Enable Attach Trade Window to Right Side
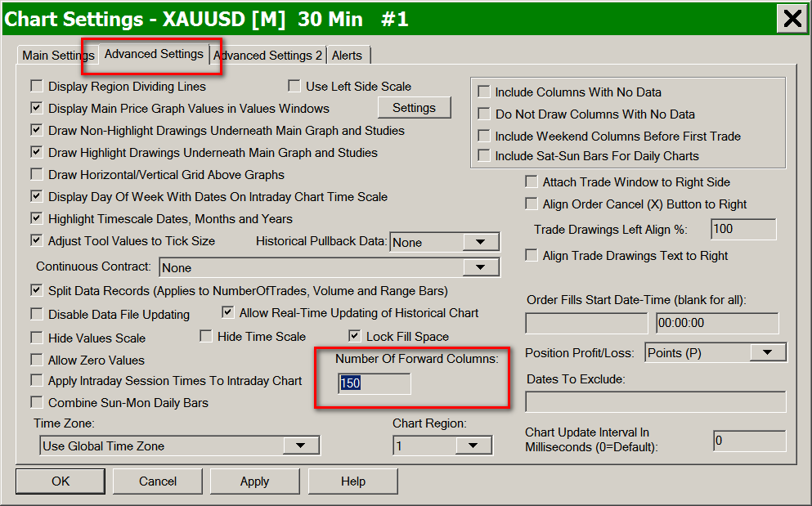The height and width of the screenshot is (506, 812). [x=532, y=181]
